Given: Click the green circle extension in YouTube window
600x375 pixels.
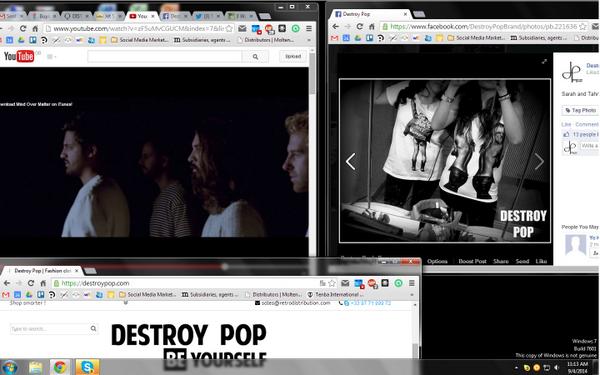Looking at the screenshot, I should [295, 28].
